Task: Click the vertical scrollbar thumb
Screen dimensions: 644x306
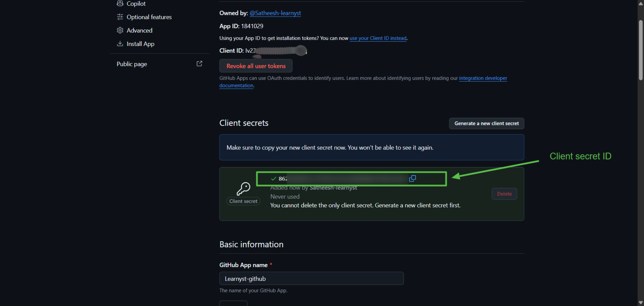Action: coord(640,50)
